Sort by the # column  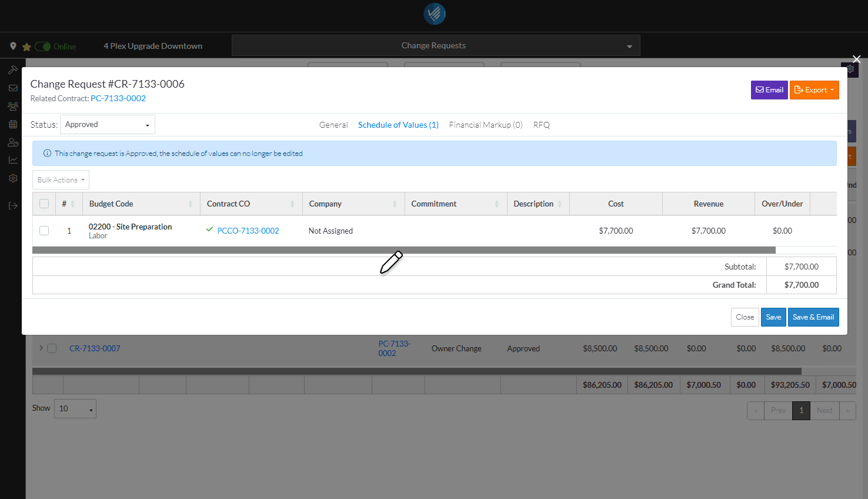click(68, 204)
